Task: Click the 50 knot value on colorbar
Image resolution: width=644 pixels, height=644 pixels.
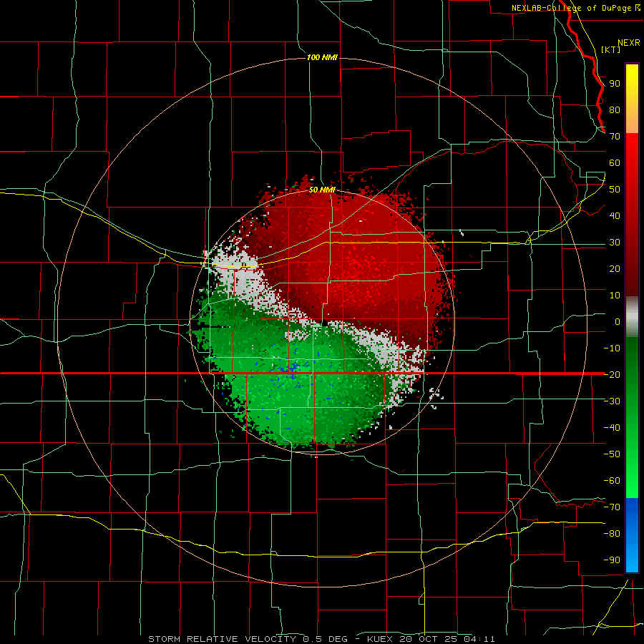Action: [x=615, y=190]
